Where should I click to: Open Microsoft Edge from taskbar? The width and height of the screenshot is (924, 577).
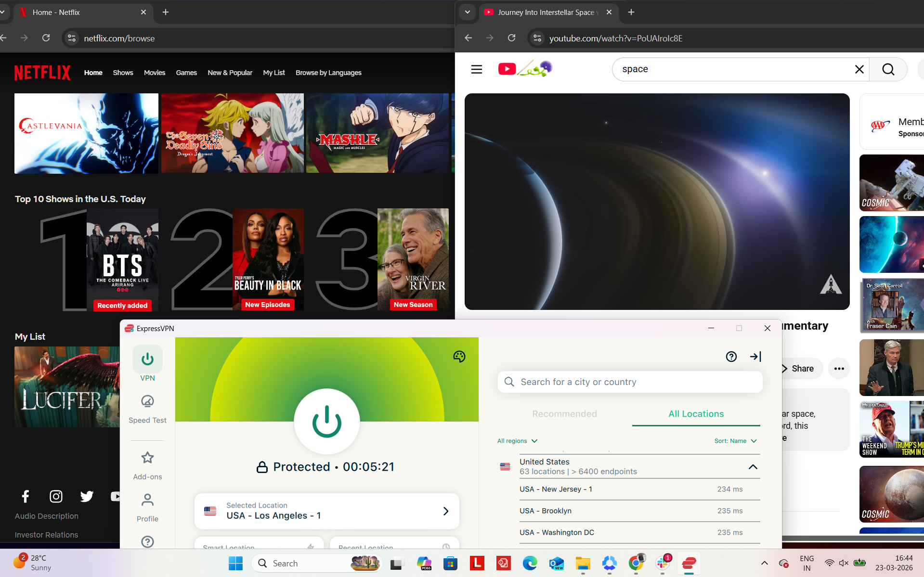click(x=530, y=563)
